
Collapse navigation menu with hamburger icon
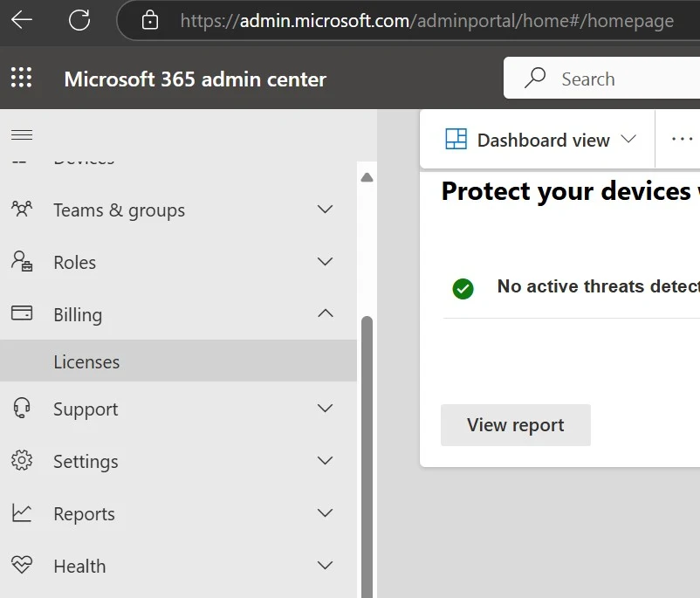[x=22, y=134]
